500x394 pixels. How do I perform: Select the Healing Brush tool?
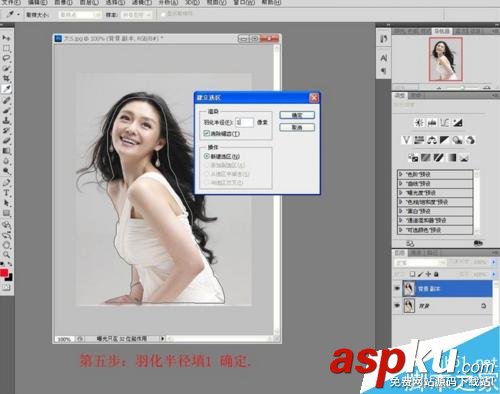coord(6,100)
